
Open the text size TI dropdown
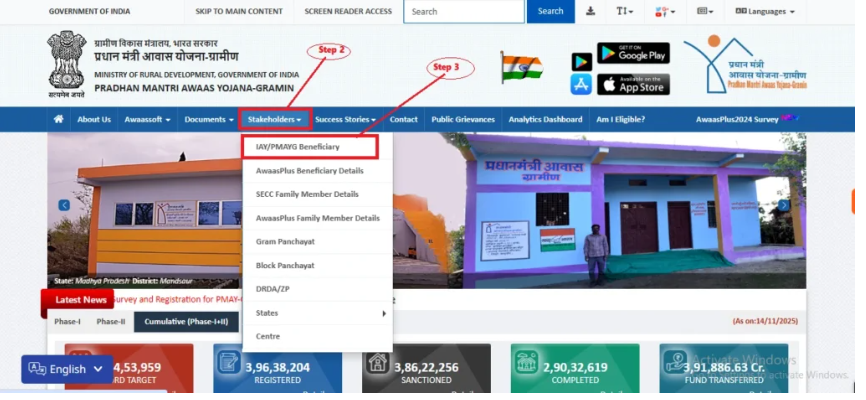[x=627, y=12]
